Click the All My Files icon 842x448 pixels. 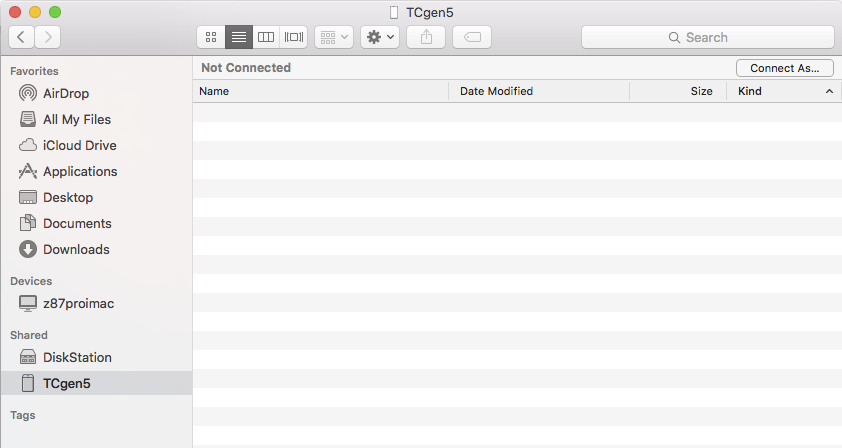28,119
